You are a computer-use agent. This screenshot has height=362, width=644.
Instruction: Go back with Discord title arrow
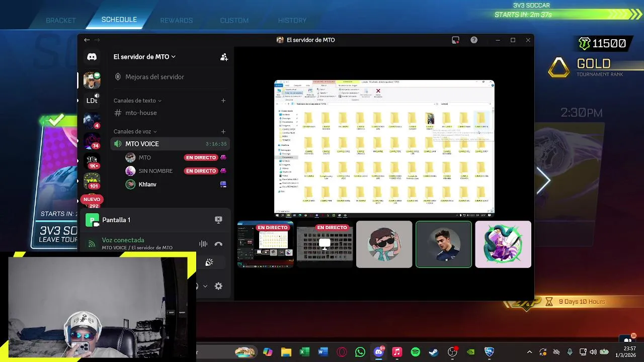click(87, 40)
